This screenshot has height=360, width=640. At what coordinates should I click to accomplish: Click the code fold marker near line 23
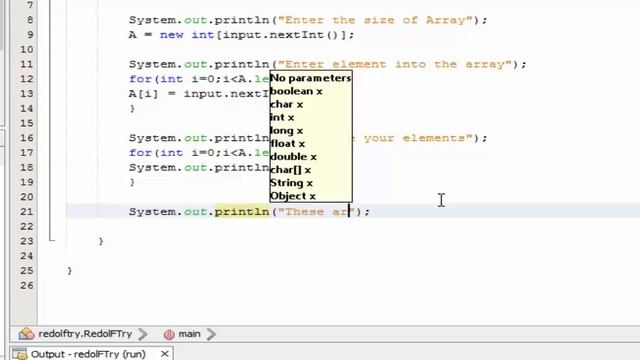click(51, 240)
